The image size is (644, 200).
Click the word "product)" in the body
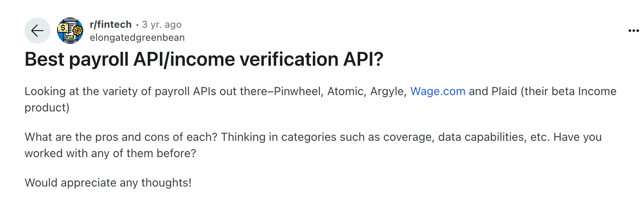[x=47, y=107]
